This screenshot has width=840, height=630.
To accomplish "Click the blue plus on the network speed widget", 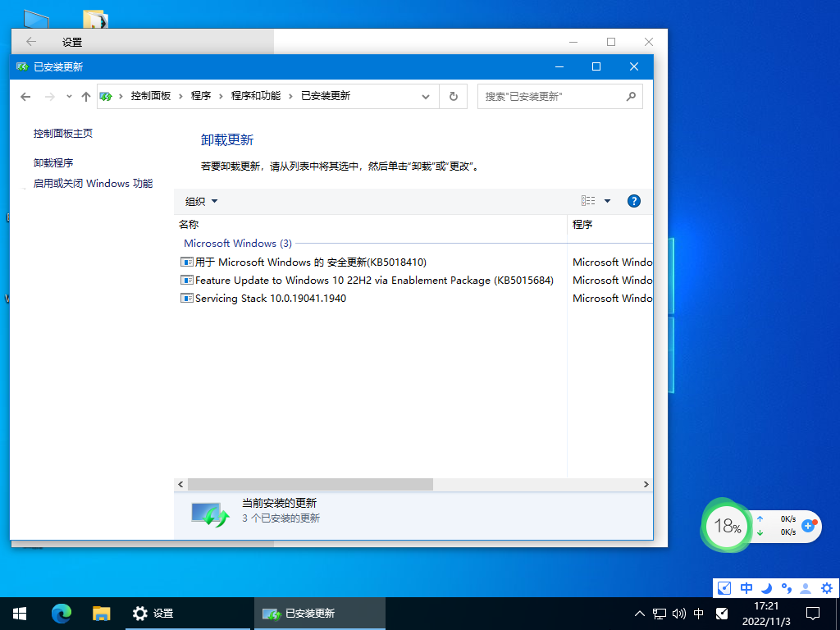I will point(809,527).
